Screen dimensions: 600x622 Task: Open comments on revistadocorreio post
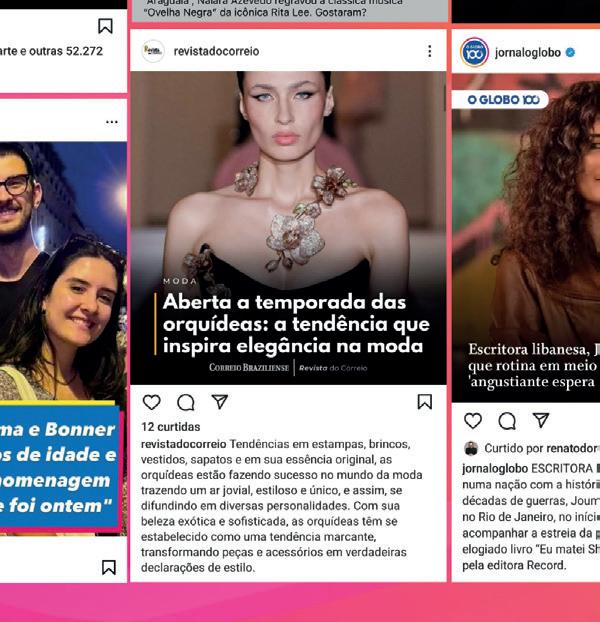tap(186, 402)
